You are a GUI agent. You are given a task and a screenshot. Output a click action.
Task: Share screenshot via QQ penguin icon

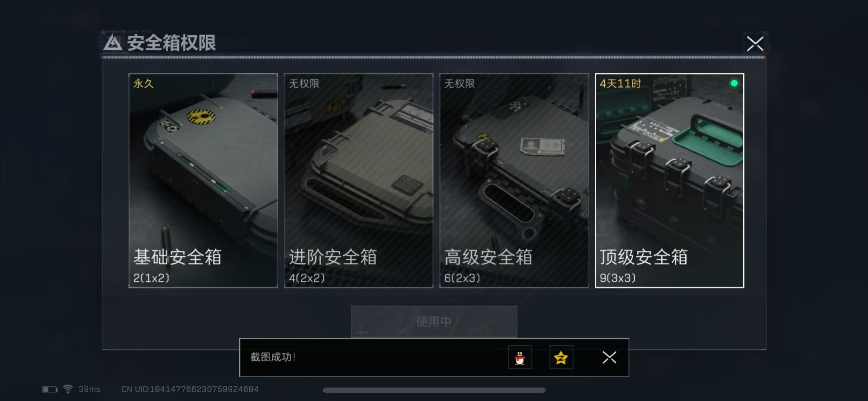pyautogui.click(x=520, y=358)
